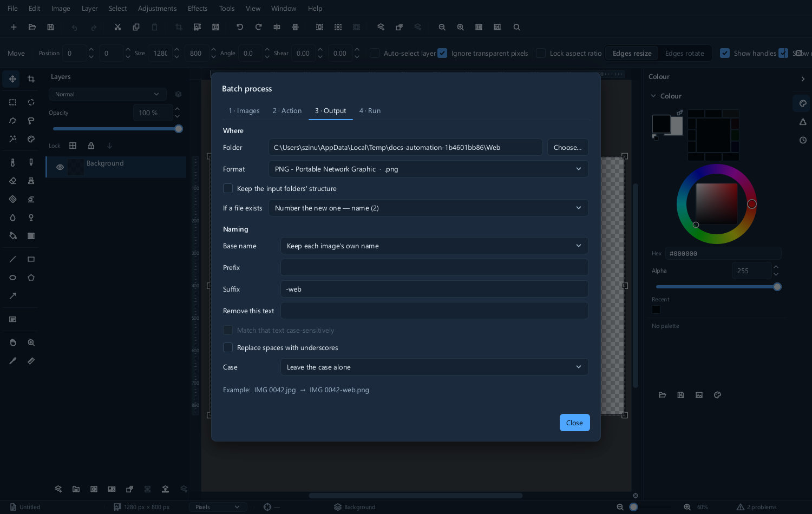Select the Zoom tool in the toolbox
Image resolution: width=812 pixels, height=514 pixels.
coord(31,342)
